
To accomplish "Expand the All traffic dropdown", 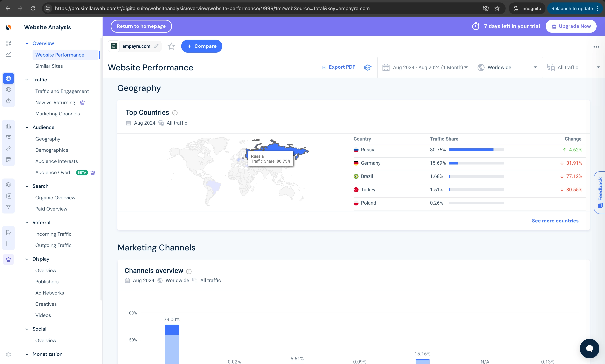I will pyautogui.click(x=574, y=67).
